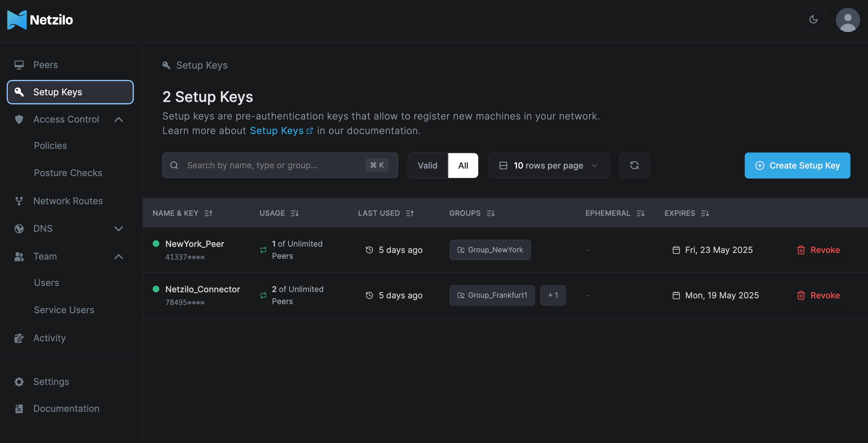Open 10 rows per page dropdown
The image size is (868, 443).
coord(549,165)
